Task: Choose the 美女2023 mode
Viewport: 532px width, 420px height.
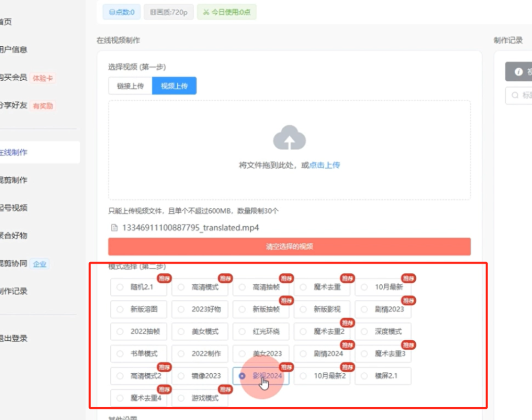Action: (261, 354)
